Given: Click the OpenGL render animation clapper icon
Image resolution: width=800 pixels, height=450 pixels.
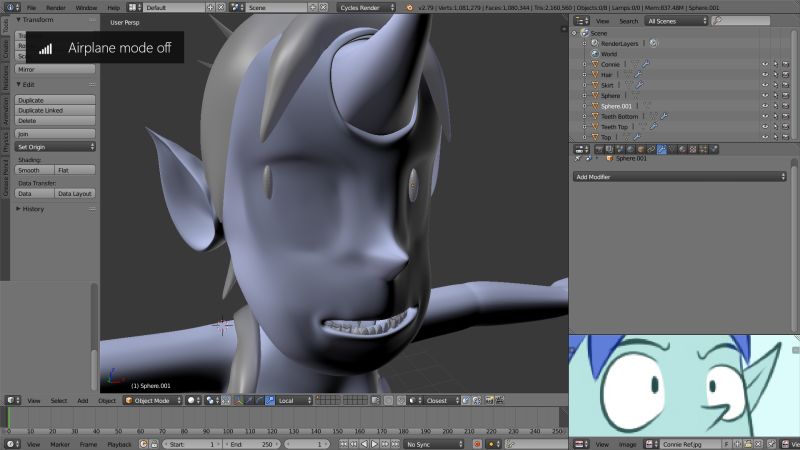Looking at the screenshot, I should click(x=499, y=401).
